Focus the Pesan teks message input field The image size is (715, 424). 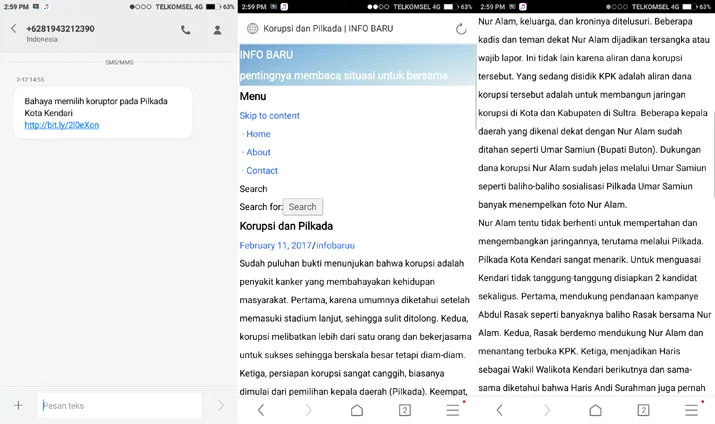click(x=118, y=405)
